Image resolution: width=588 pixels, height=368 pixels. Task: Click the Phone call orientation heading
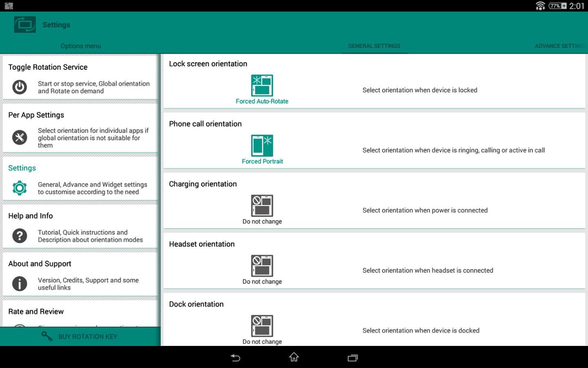coord(205,124)
